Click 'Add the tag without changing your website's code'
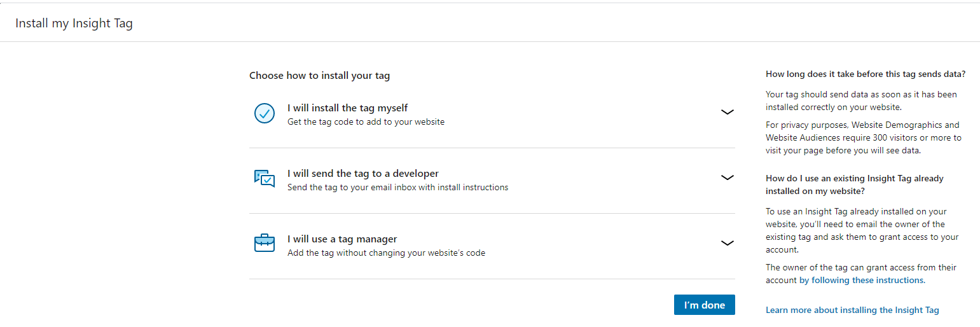 tap(386, 253)
